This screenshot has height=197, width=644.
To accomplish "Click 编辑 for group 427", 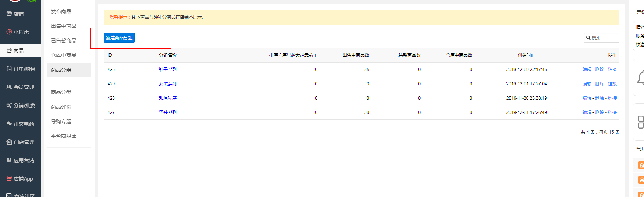I will (x=587, y=112).
